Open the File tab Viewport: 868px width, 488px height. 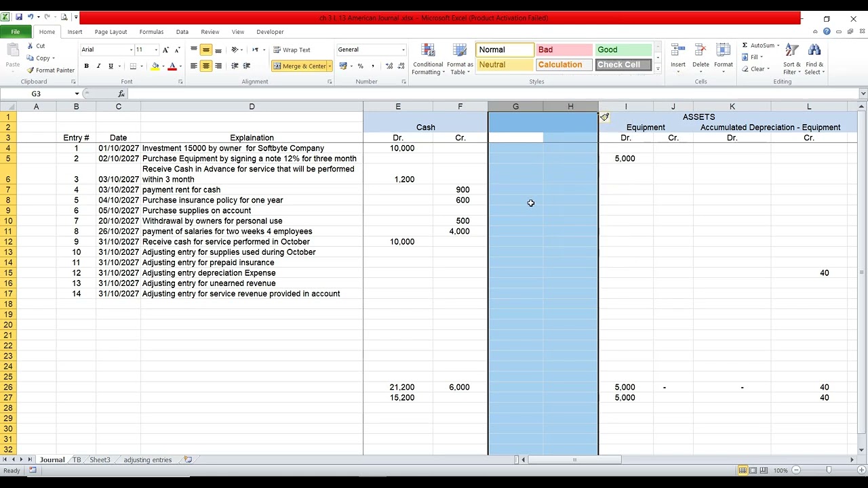pyautogui.click(x=15, y=32)
